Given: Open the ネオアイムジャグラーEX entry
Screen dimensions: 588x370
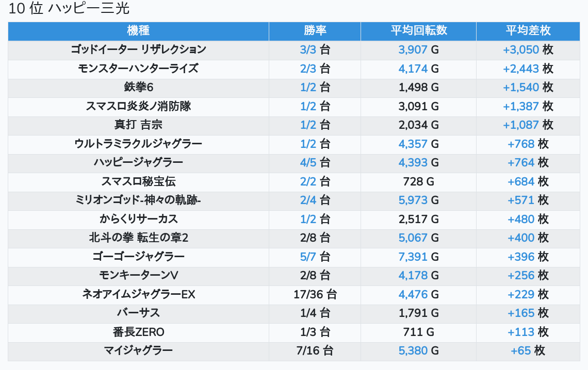Looking at the screenshot, I should coord(138,295).
